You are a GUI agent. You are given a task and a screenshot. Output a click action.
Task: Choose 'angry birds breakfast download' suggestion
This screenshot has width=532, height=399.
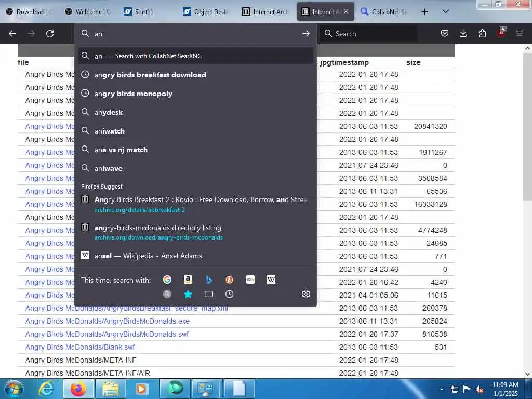(195, 75)
